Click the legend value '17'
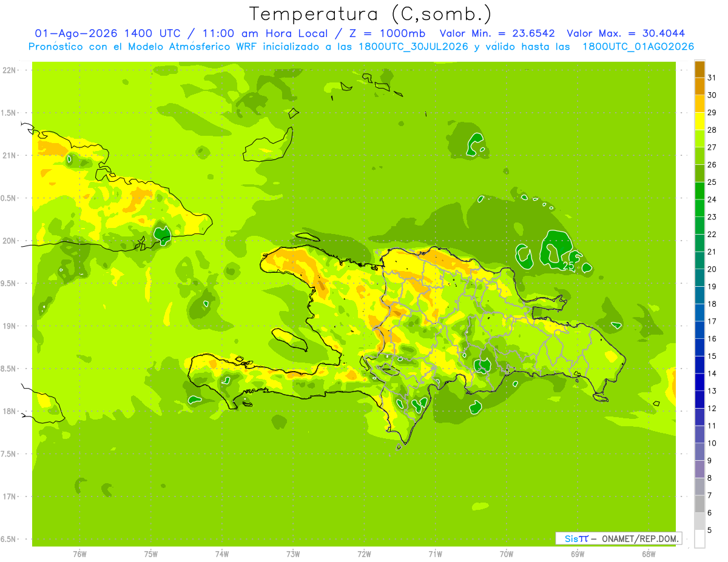The width and height of the screenshot is (728, 562). pos(712,321)
